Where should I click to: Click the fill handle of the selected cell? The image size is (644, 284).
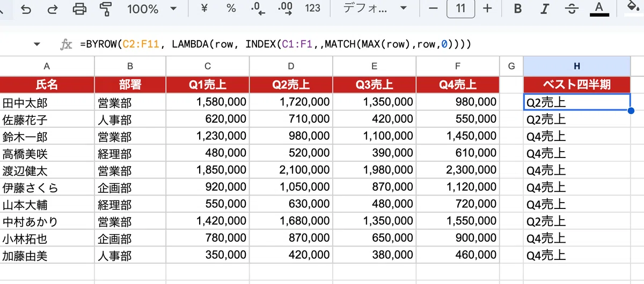[631, 111]
